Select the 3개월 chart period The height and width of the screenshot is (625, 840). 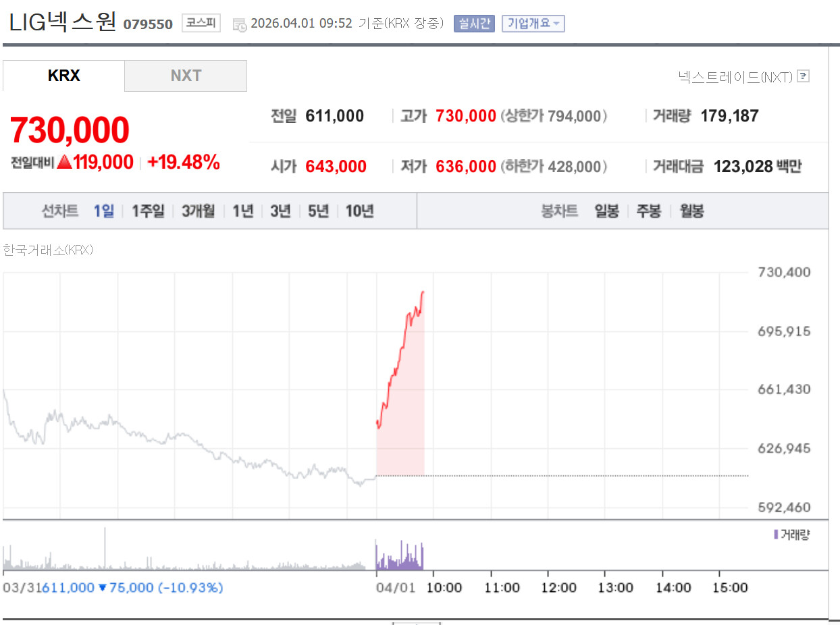198,211
